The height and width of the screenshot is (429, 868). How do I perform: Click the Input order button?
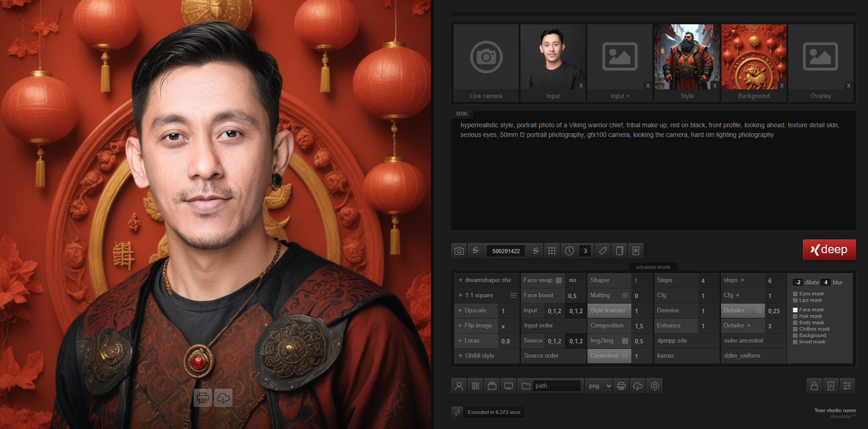[x=553, y=326]
